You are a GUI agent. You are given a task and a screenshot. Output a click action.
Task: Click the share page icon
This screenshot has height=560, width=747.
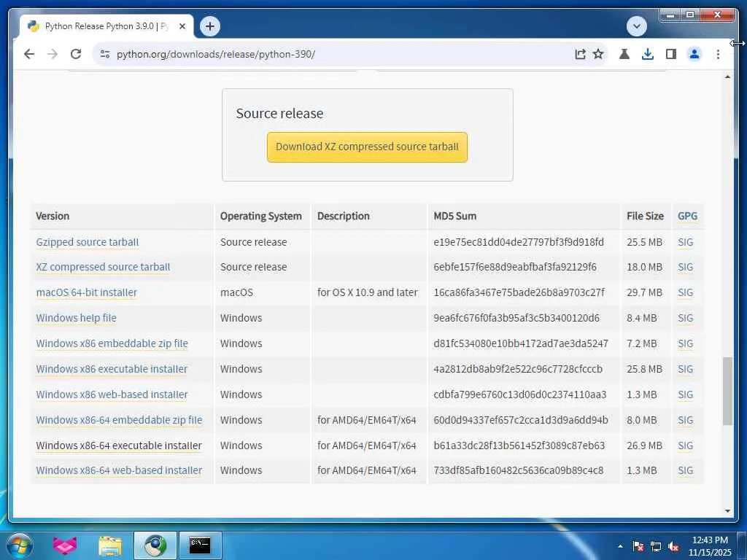pyautogui.click(x=580, y=54)
